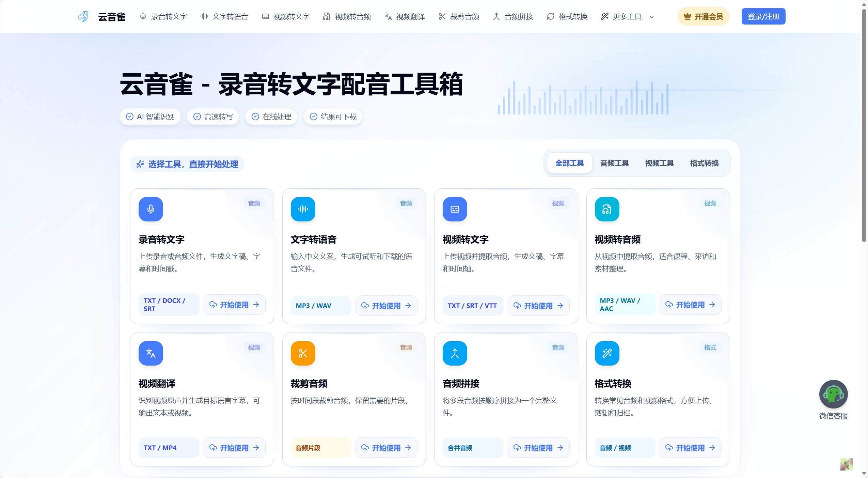868x478 pixels.
Task: Click the crown icon in 开通会员
Action: click(688, 16)
